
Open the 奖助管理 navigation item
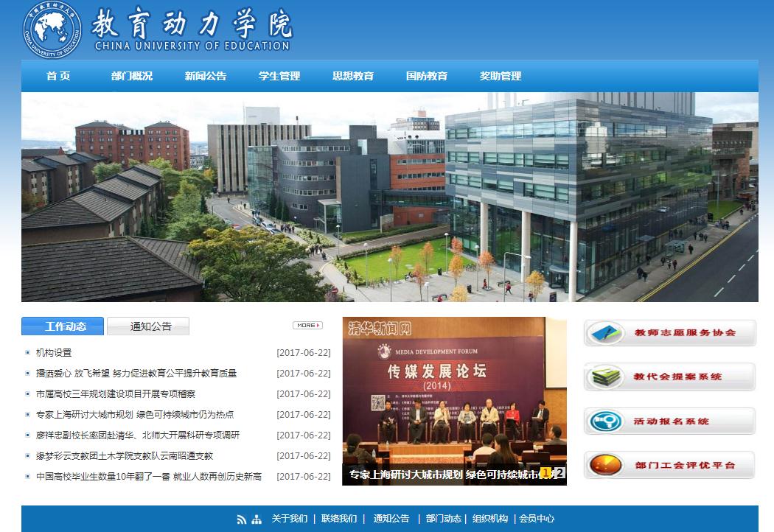[501, 76]
